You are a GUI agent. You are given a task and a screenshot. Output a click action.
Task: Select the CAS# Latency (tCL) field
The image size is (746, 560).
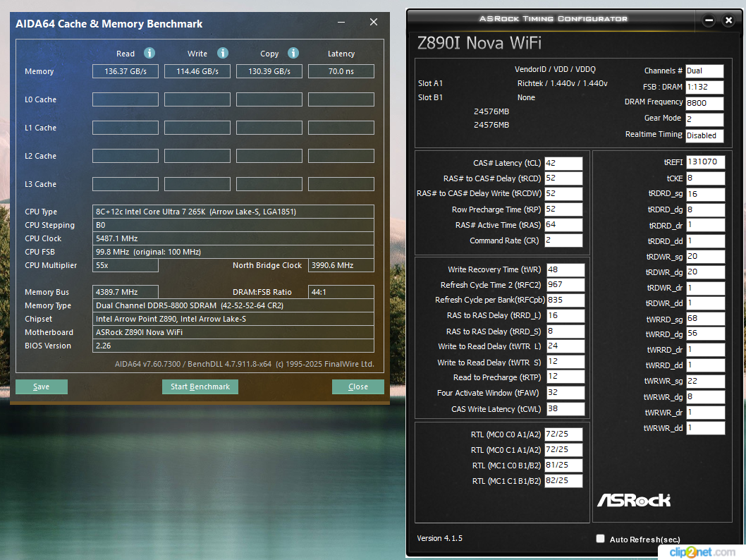(563, 163)
